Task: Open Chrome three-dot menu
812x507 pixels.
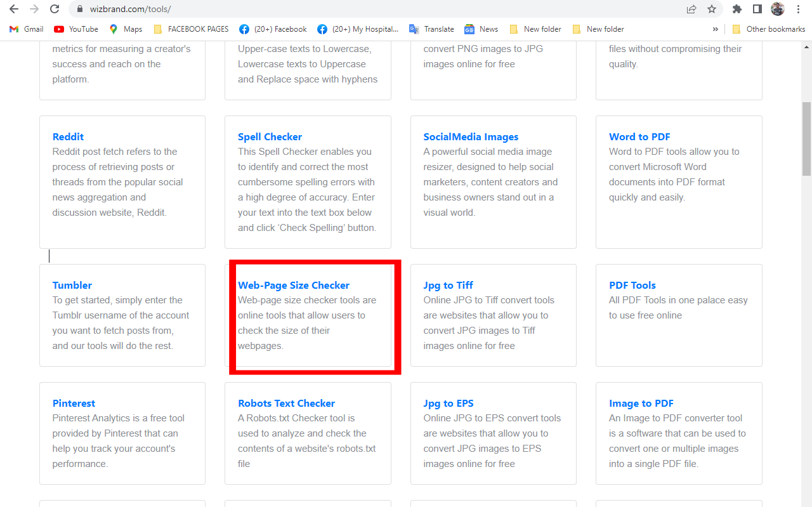Action: 798,9
